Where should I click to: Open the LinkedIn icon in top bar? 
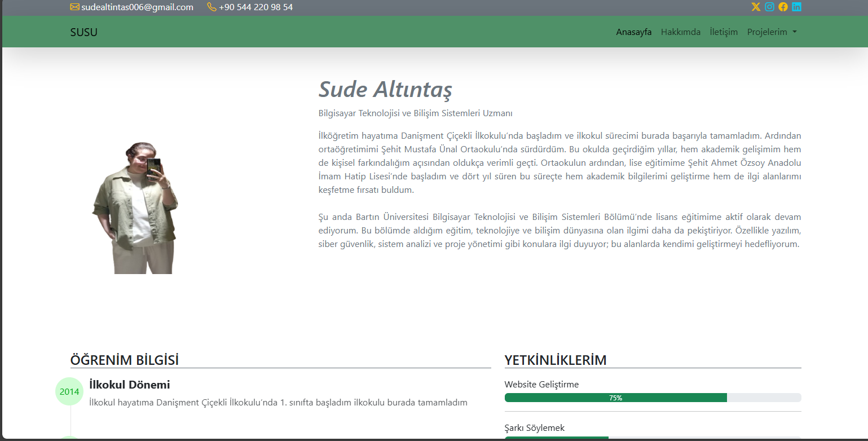(x=796, y=7)
